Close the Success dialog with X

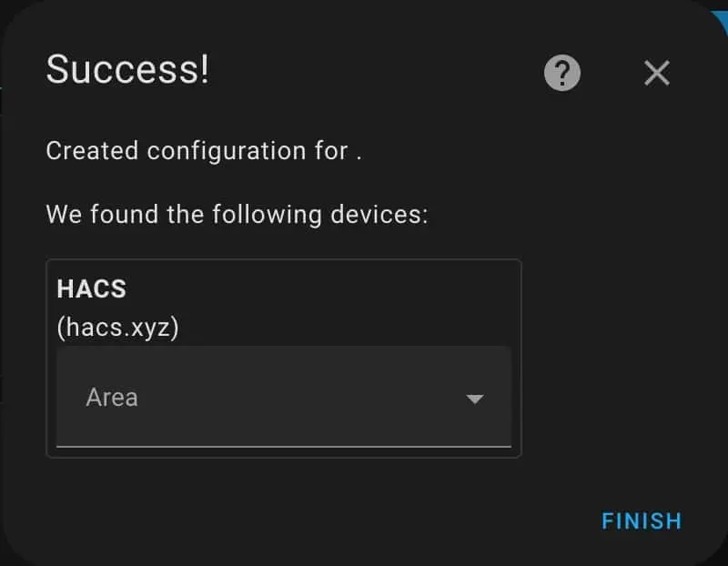656,73
